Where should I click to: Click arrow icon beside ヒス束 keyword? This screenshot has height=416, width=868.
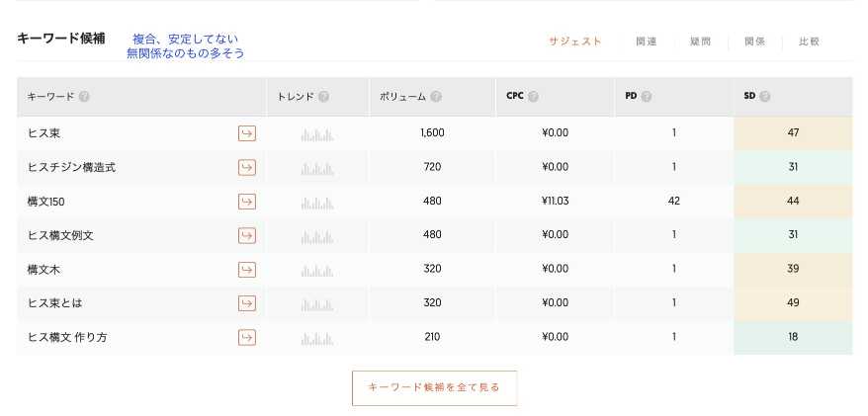[x=247, y=133]
